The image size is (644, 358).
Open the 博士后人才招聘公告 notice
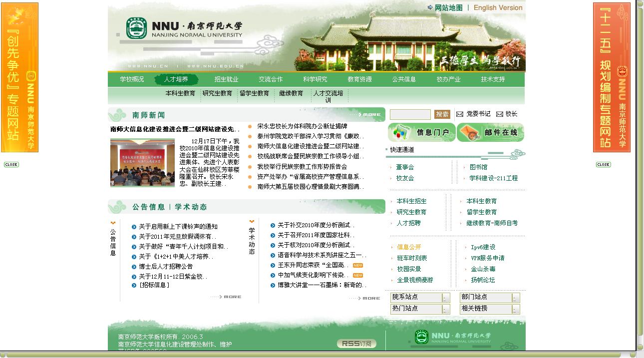click(x=166, y=267)
